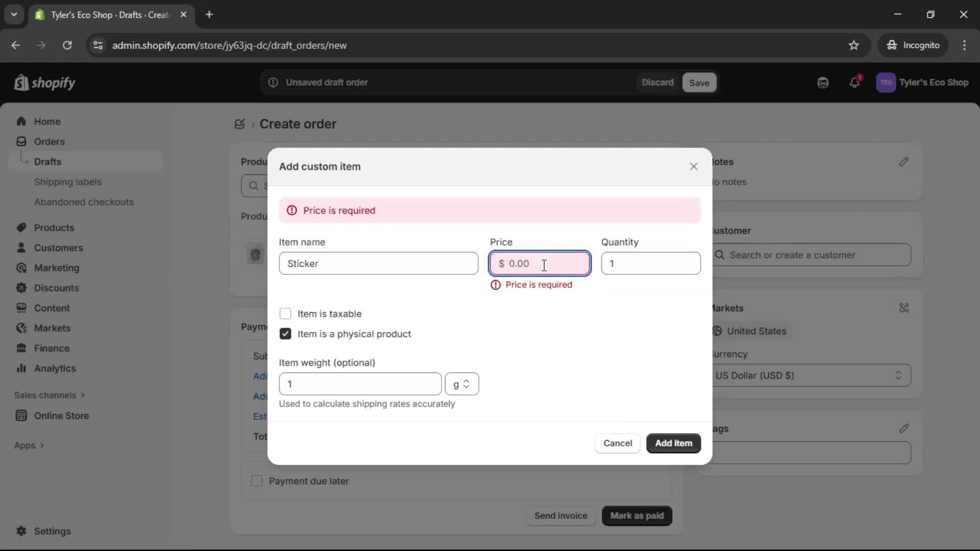Open Abandoned checkouts page

84,202
